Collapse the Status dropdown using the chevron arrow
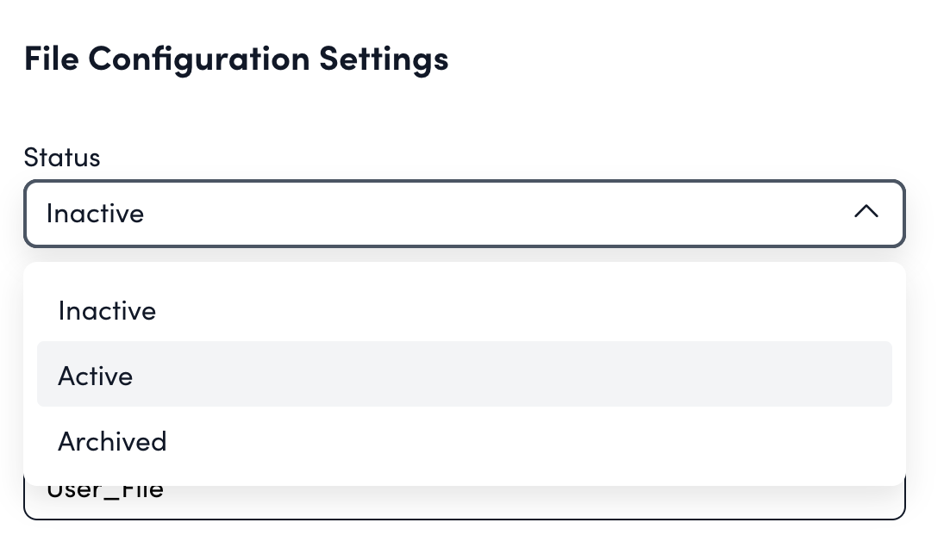Viewport: 950px width, 560px height. tap(866, 212)
